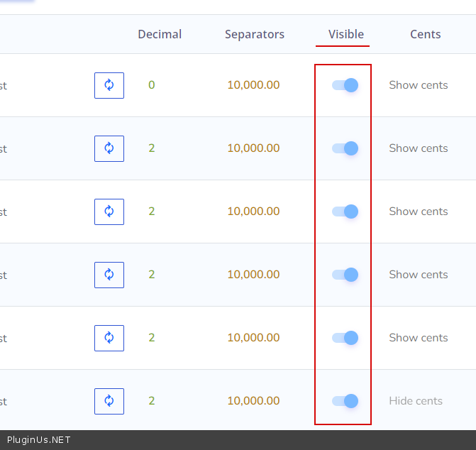Image resolution: width=476 pixels, height=450 pixels.
Task: Expand the Show cents option in the third row
Action: pos(419,212)
